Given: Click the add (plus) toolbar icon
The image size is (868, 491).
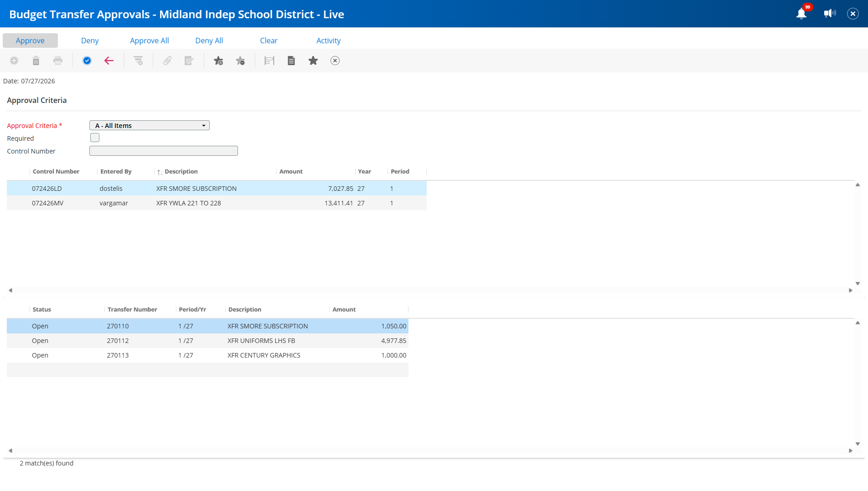Looking at the screenshot, I should coord(14,61).
